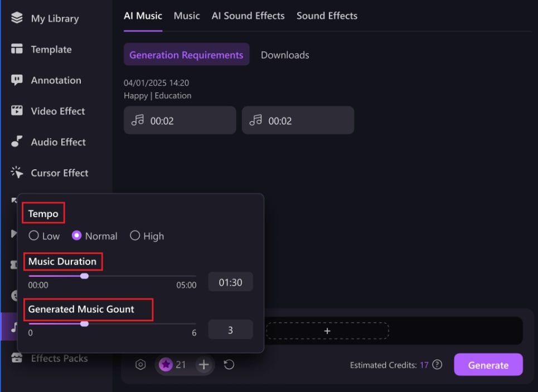
Task: Click the Estimated Credits value 17
Action: click(x=424, y=365)
